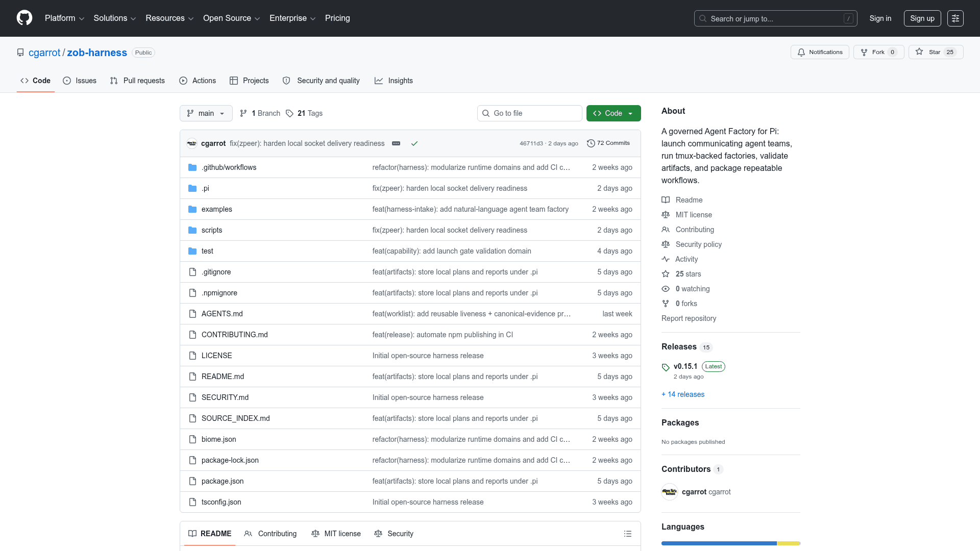Viewport: 980px width, 551px height.
Task: Open the Pull requests tab
Action: [x=138, y=81]
